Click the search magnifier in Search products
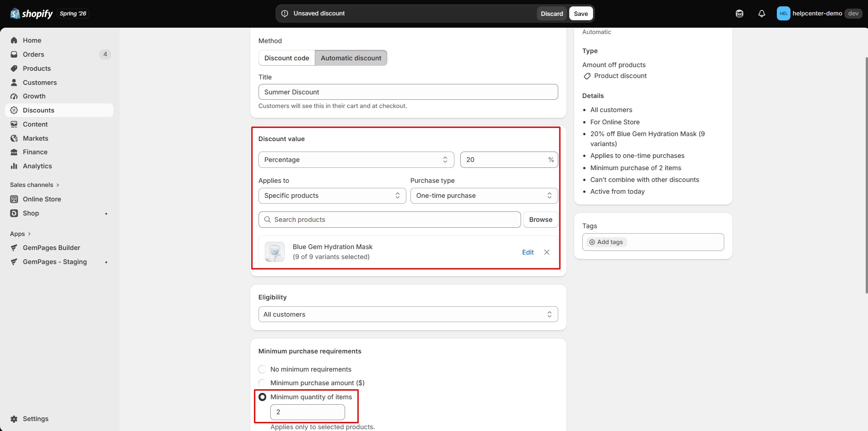This screenshot has width=868, height=431. [x=268, y=220]
